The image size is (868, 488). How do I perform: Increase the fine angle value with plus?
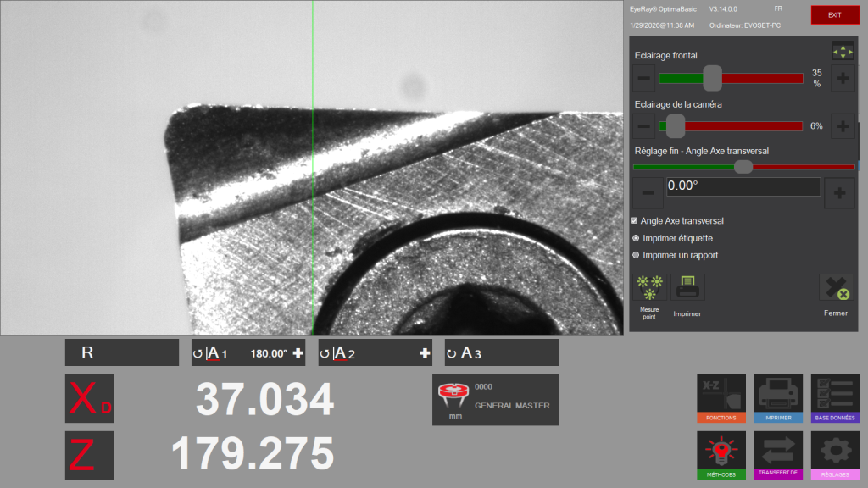pos(839,193)
